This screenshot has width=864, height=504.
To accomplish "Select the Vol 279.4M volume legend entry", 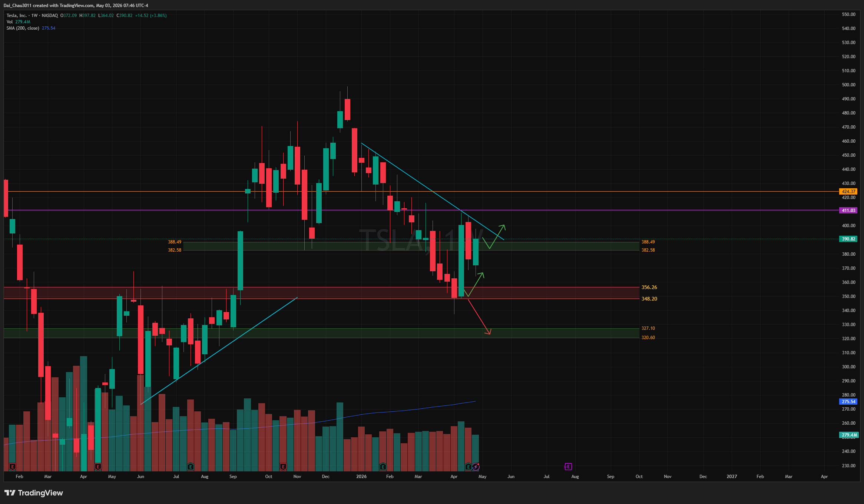I will point(18,22).
